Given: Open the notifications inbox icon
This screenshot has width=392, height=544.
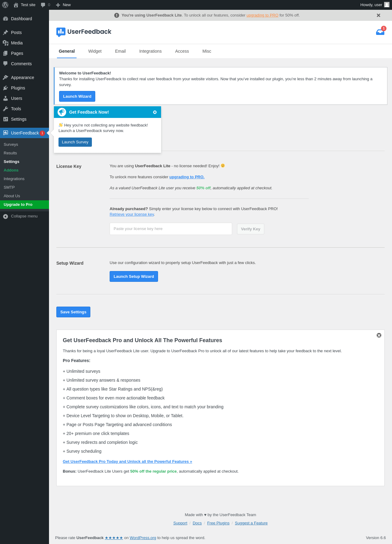Looking at the screenshot, I should tap(380, 32).
